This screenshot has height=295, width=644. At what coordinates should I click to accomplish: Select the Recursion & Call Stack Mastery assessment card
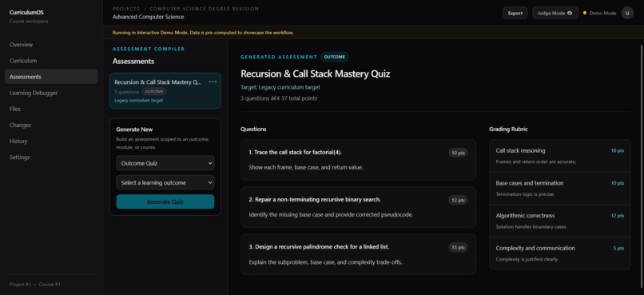165,90
